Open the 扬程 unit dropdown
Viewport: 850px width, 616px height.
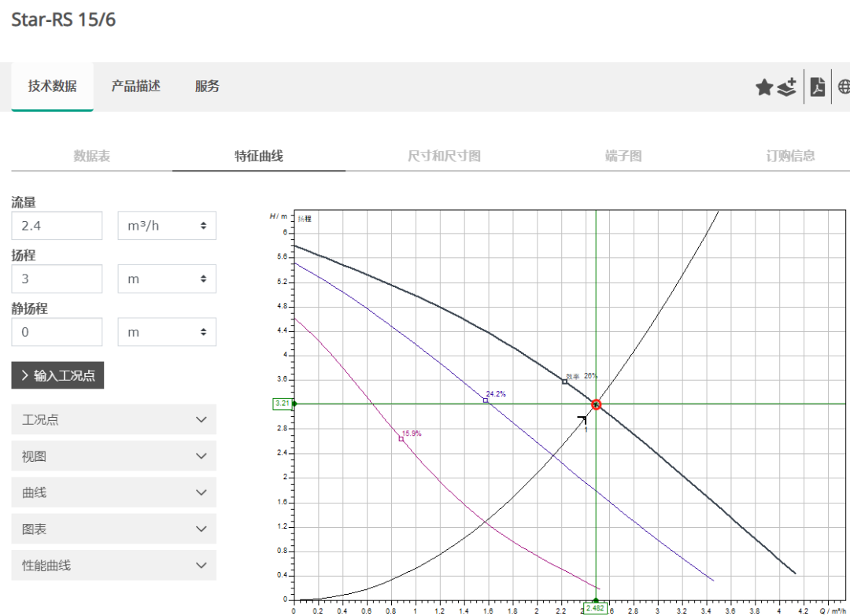167,278
